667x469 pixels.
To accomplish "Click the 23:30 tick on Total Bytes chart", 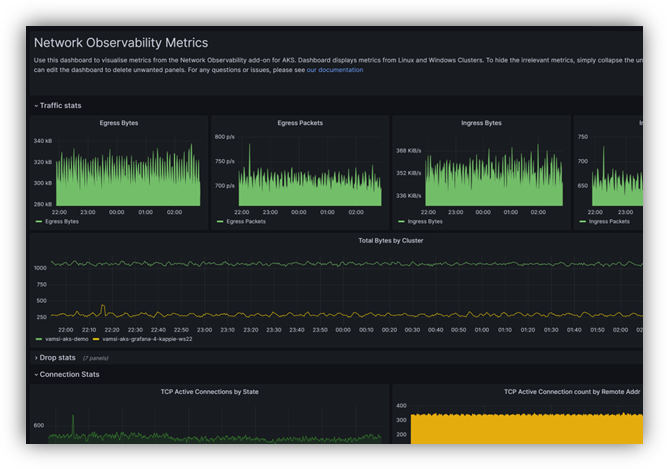I will [x=274, y=330].
